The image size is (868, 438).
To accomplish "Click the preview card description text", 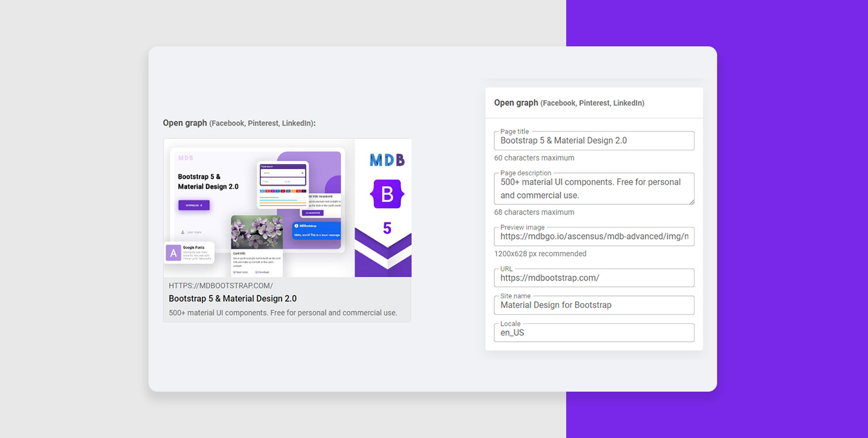I will click(283, 313).
